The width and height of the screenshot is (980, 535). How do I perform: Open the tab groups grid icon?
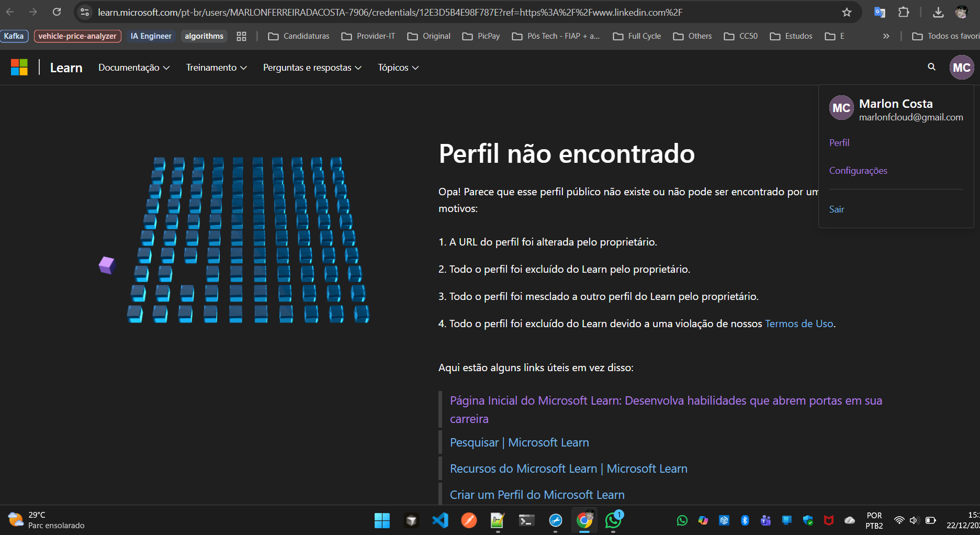(241, 36)
